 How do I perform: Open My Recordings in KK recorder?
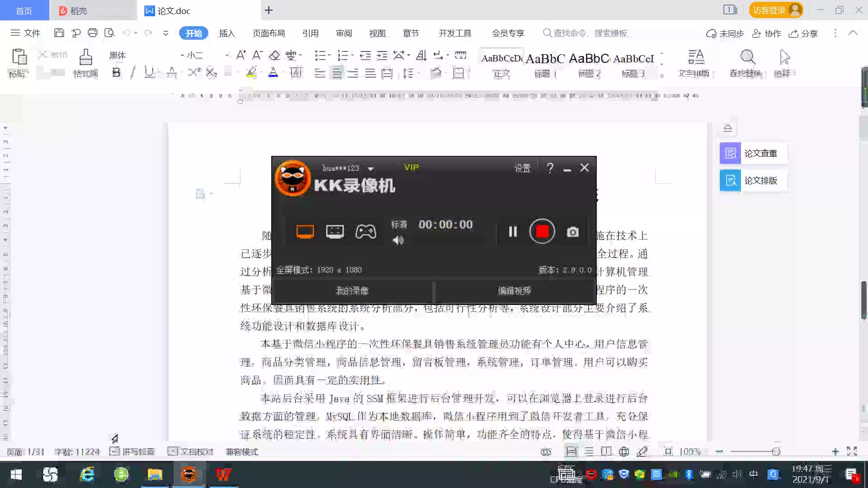[x=352, y=291]
